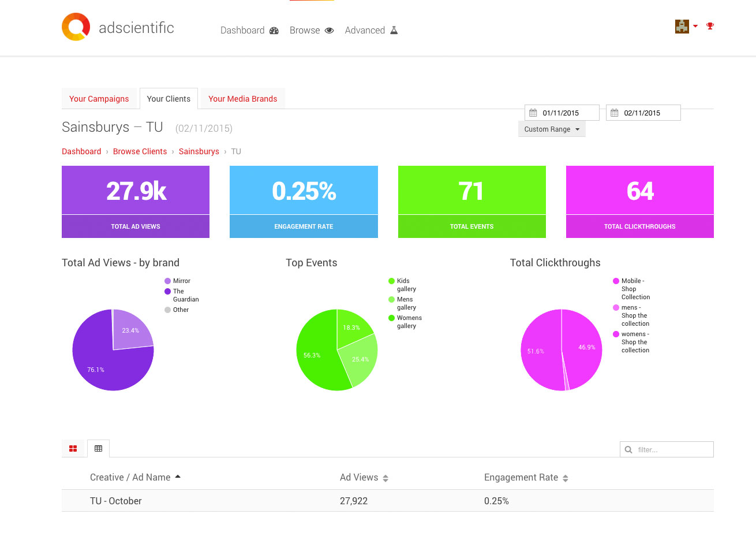Click the 25.4% Top Events pie slice

(x=359, y=361)
